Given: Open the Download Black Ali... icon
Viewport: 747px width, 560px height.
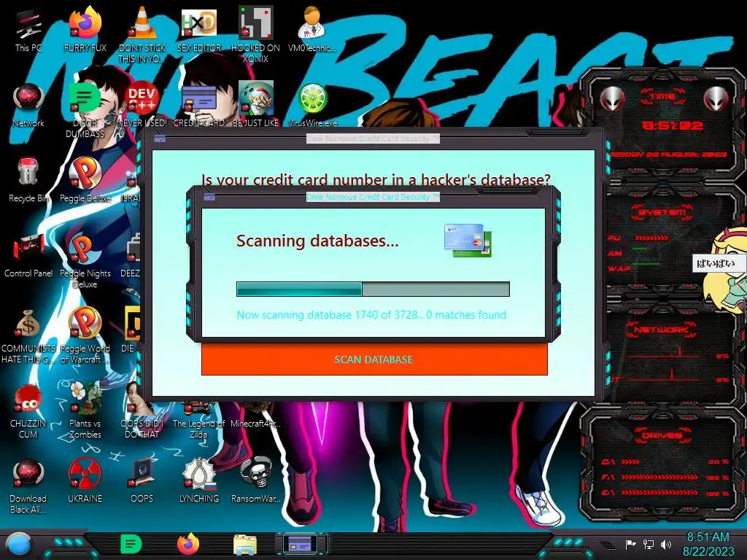Looking at the screenshot, I should tap(28, 486).
